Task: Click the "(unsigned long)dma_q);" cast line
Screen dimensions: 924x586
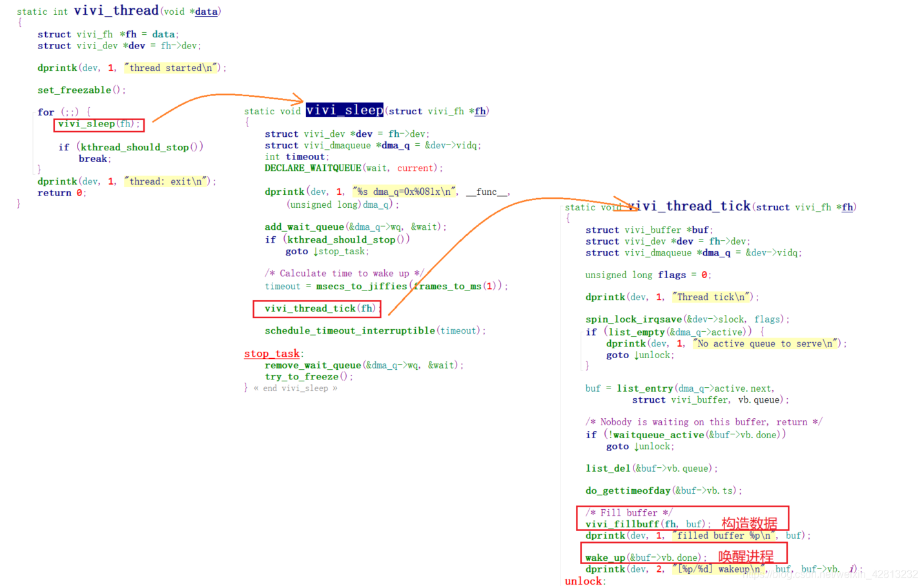Action: tap(343, 205)
